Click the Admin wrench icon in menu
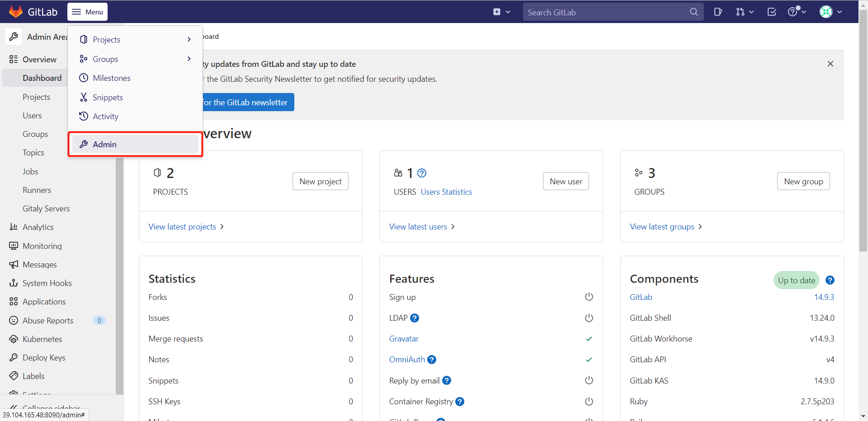868x421 pixels. pos(84,144)
